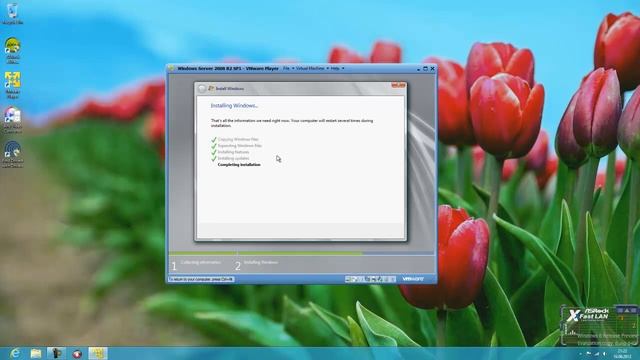Click the 'Installing Windows' stage 2 label

click(x=261, y=262)
